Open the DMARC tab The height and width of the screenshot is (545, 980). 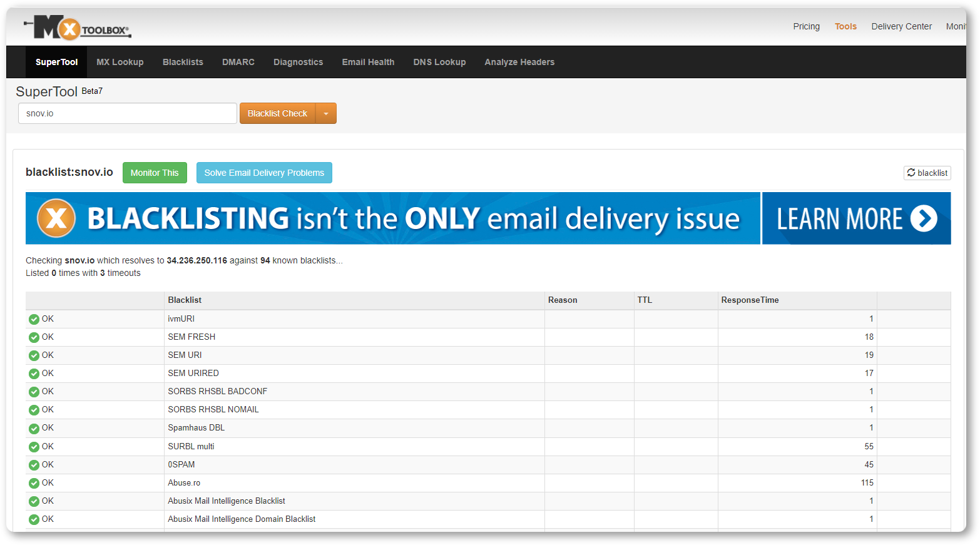[x=238, y=62]
